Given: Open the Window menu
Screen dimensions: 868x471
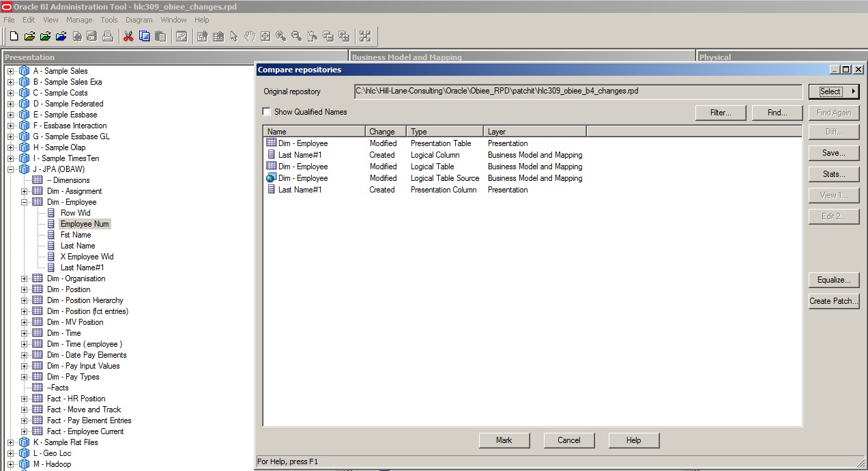Looking at the screenshot, I should point(174,20).
